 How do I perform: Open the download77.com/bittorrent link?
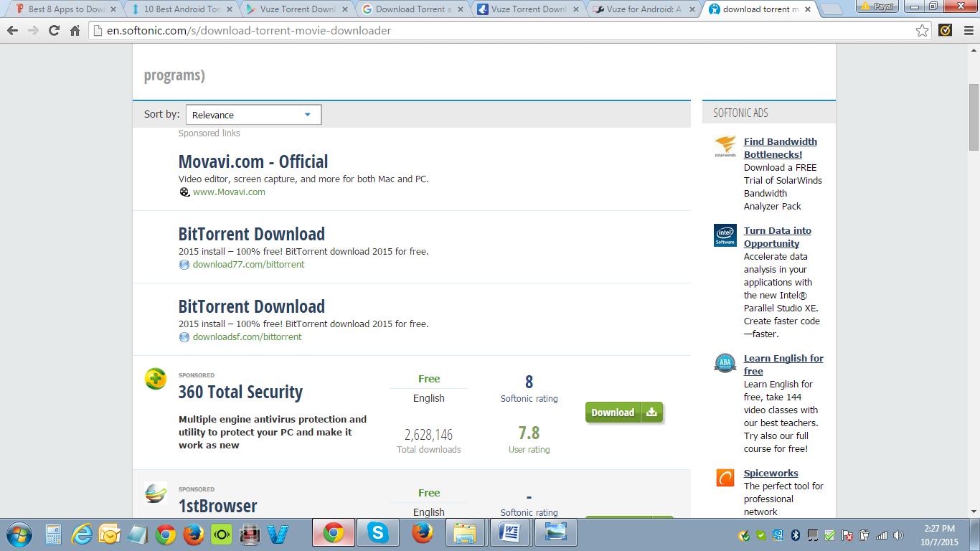[248, 265]
